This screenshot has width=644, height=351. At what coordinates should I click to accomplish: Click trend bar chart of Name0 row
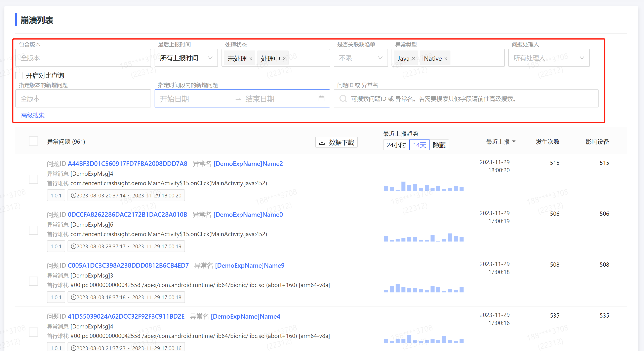pyautogui.click(x=424, y=237)
